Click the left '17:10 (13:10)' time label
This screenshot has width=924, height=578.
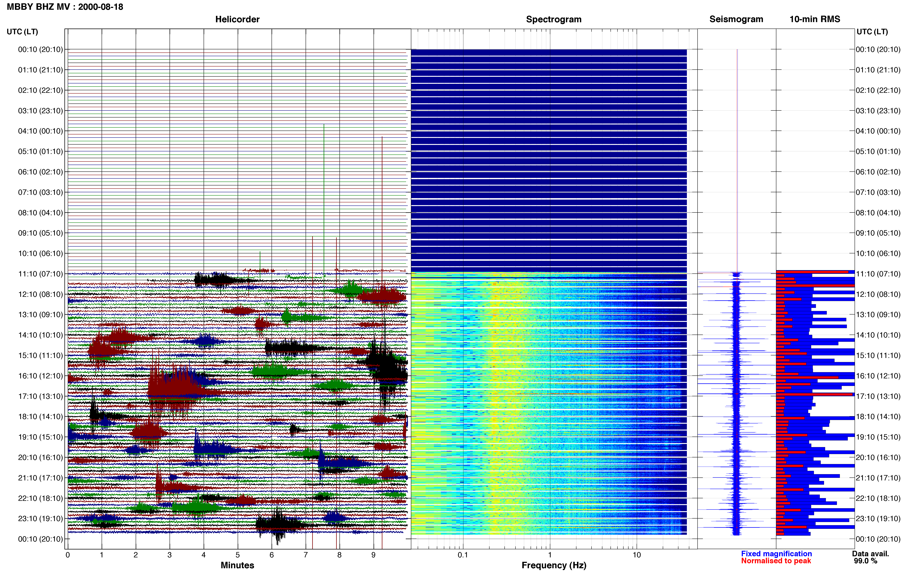(x=41, y=396)
